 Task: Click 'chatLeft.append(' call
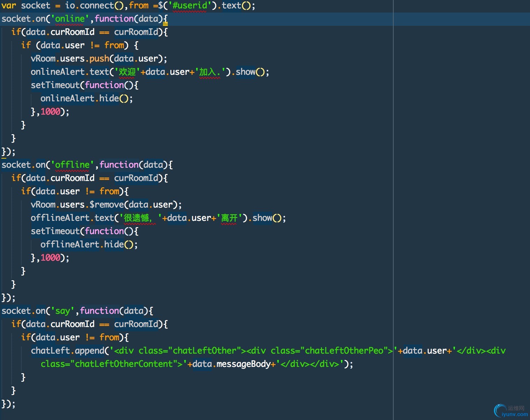pyautogui.click(x=70, y=351)
